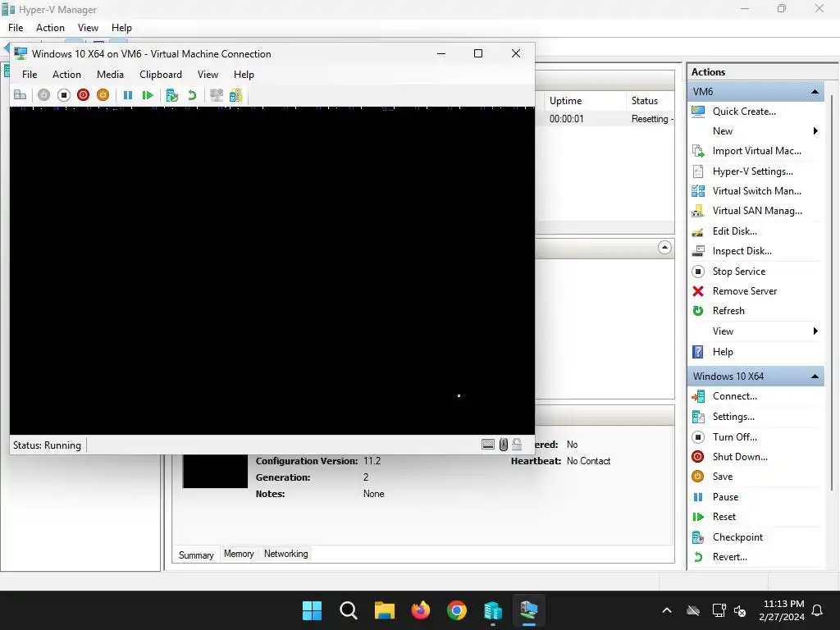The width and height of the screenshot is (840, 630).
Task: Open Virtual Switch Manager action
Action: click(756, 191)
